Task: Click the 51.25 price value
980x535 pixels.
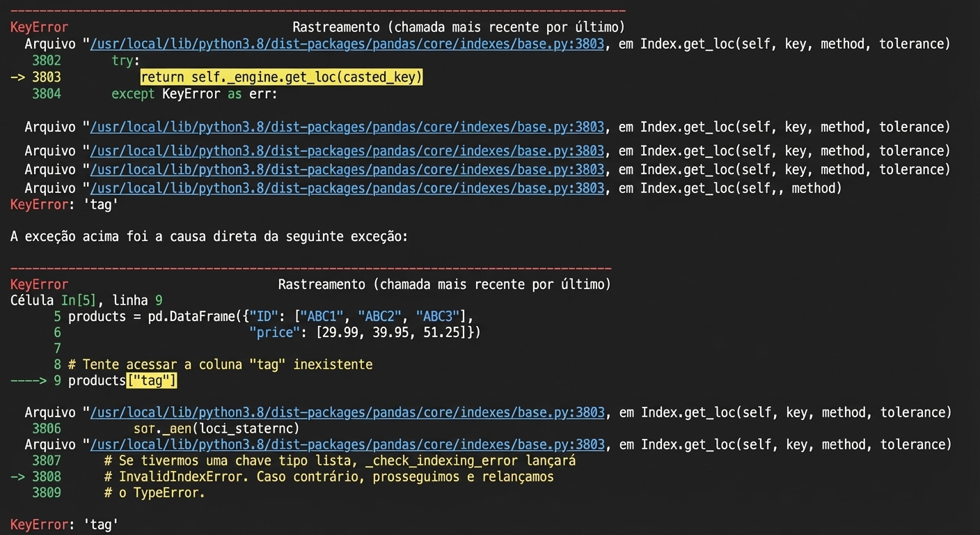Action: coord(441,332)
